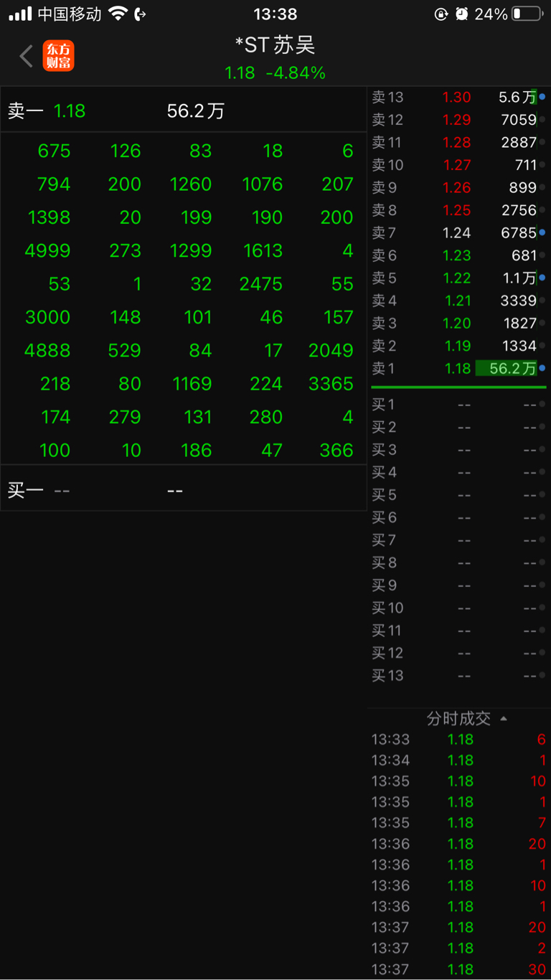Screen dimensions: 551x980
Task: Select sell level 卖11 at 1.28
Action: point(459,142)
